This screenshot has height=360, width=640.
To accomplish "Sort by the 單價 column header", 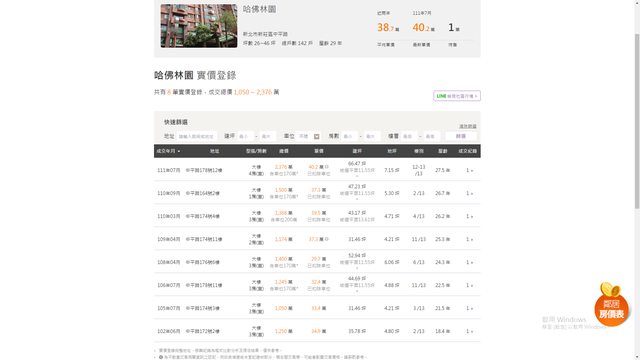I will (x=319, y=151).
